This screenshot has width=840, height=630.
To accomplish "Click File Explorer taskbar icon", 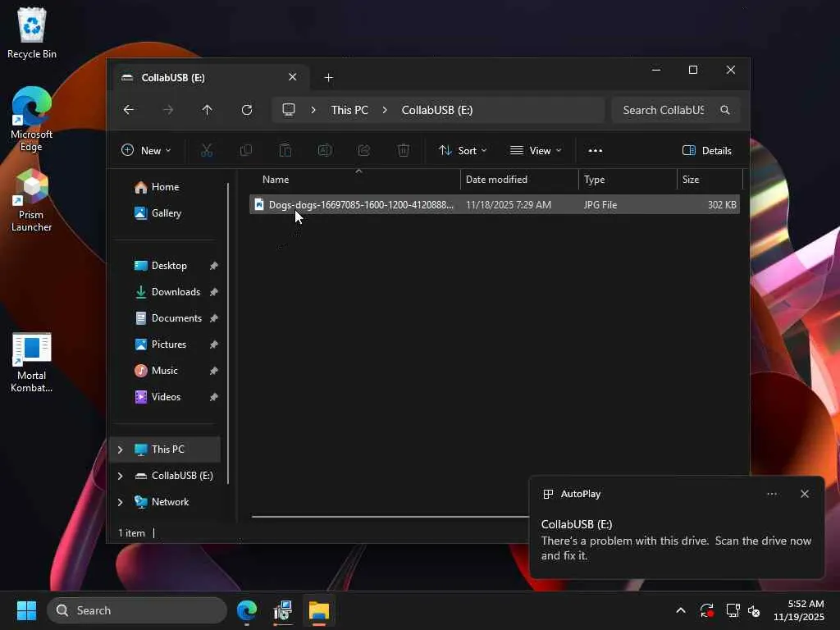I will [319, 610].
